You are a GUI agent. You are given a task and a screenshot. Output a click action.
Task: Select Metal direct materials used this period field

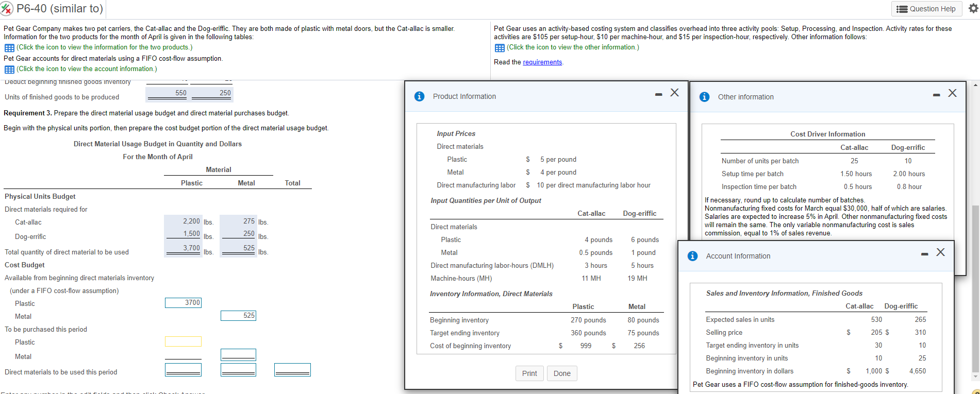tap(238, 370)
